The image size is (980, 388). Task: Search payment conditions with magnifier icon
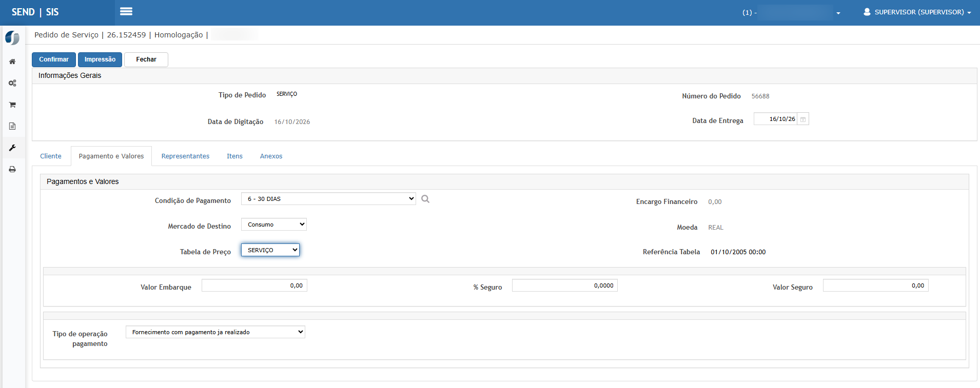(x=425, y=199)
